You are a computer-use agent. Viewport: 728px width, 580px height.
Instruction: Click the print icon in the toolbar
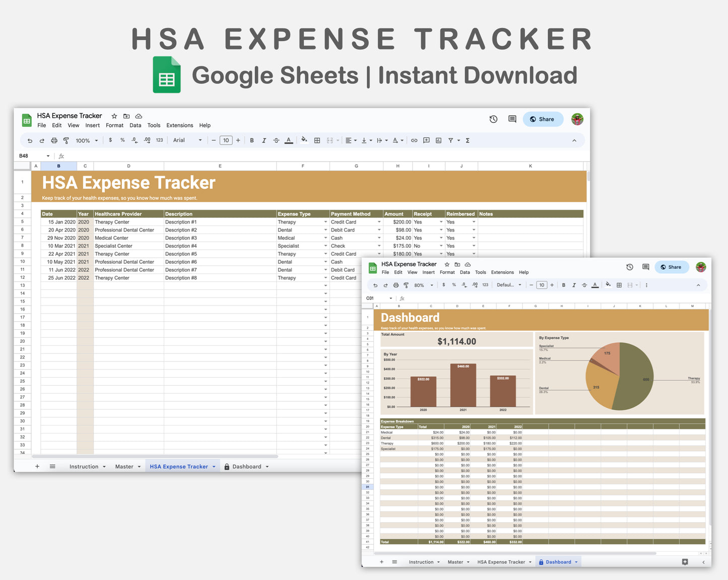[54, 140]
